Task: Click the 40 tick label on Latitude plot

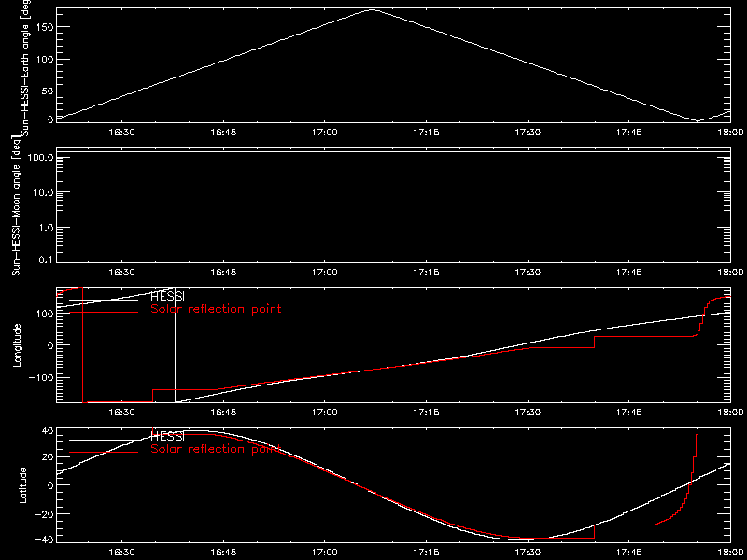Action: click(46, 432)
